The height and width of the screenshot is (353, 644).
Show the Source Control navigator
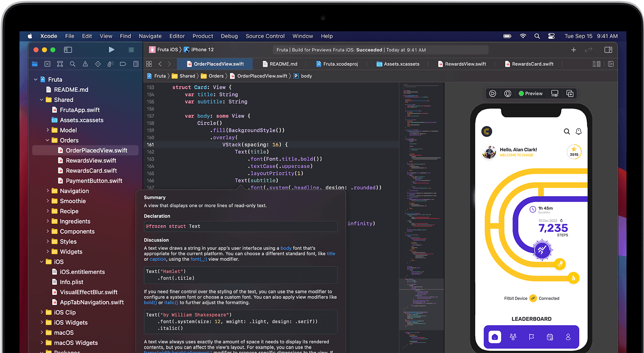[x=47, y=64]
